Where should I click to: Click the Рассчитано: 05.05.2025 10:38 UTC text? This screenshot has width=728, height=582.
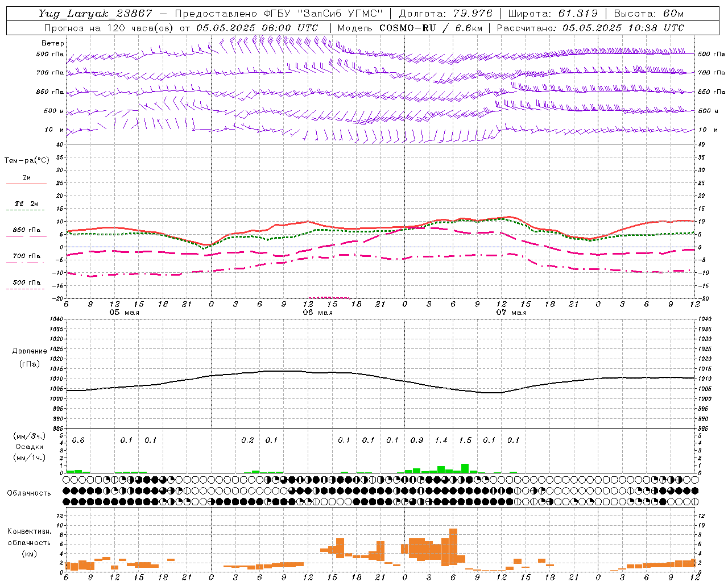[590, 28]
